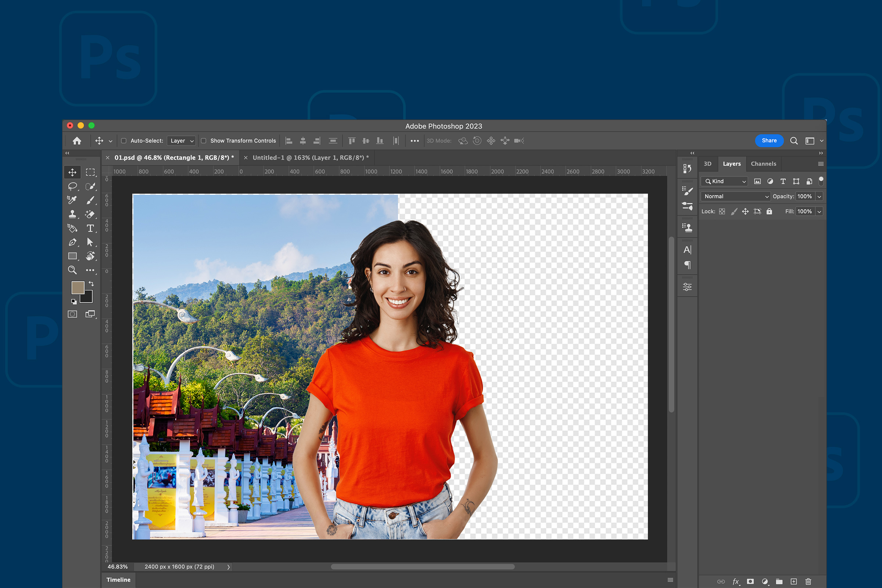Choose the Clone Stamp tool
Viewport: 882px width, 588px height.
pyautogui.click(x=73, y=214)
